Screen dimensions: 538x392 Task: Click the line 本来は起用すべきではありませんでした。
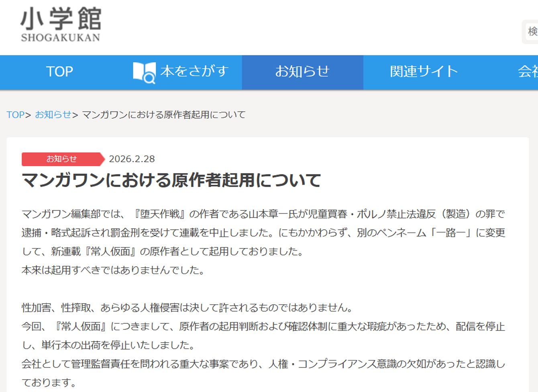[114, 270]
